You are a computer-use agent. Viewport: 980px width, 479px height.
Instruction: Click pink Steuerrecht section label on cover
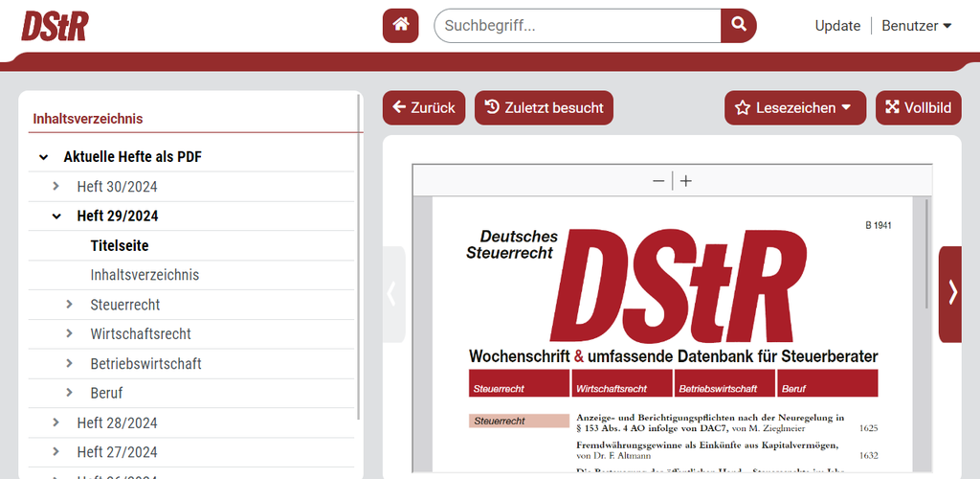519,421
